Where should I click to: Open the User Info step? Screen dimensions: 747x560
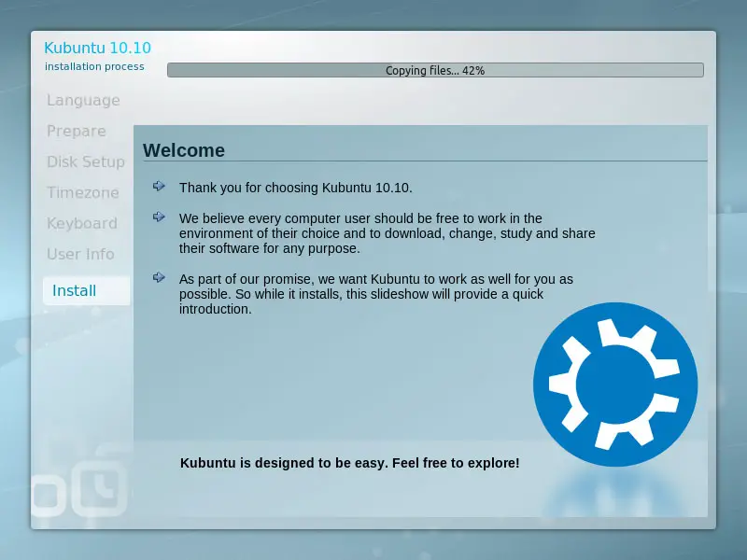pyautogui.click(x=80, y=254)
